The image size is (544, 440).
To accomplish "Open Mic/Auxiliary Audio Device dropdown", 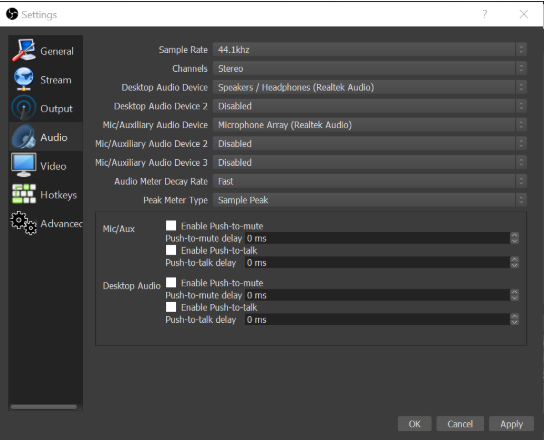I will pyautogui.click(x=370, y=125).
